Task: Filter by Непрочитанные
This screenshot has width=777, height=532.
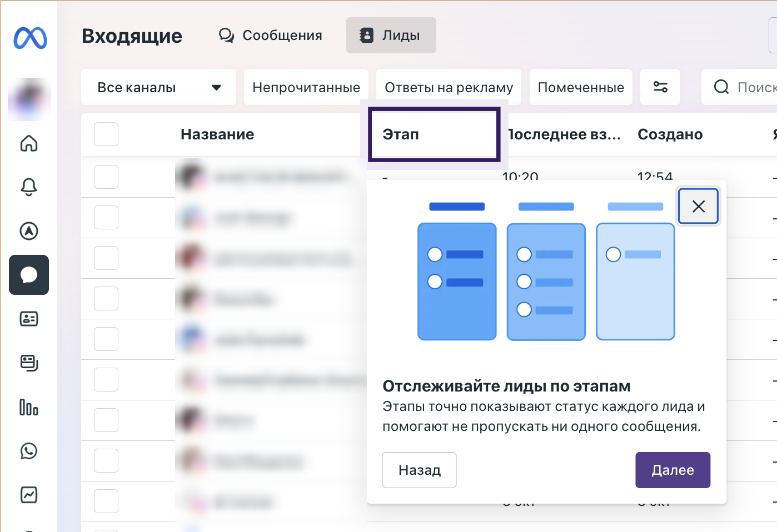Action: 306,87
